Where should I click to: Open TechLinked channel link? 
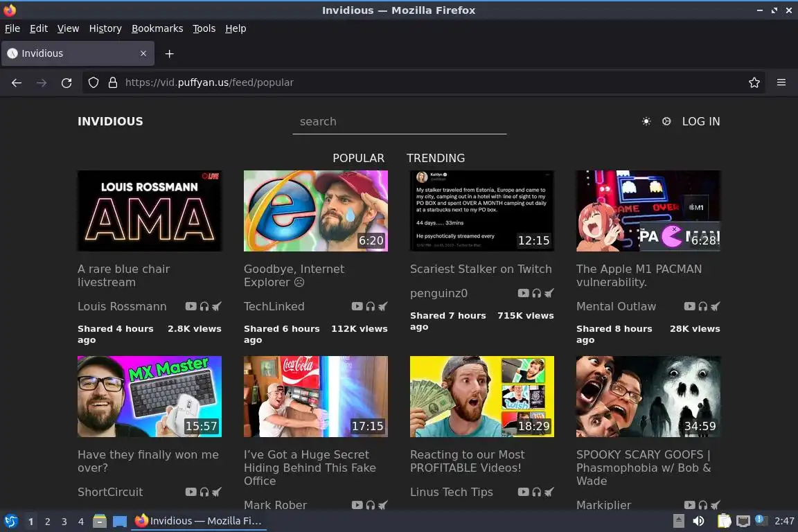click(274, 306)
